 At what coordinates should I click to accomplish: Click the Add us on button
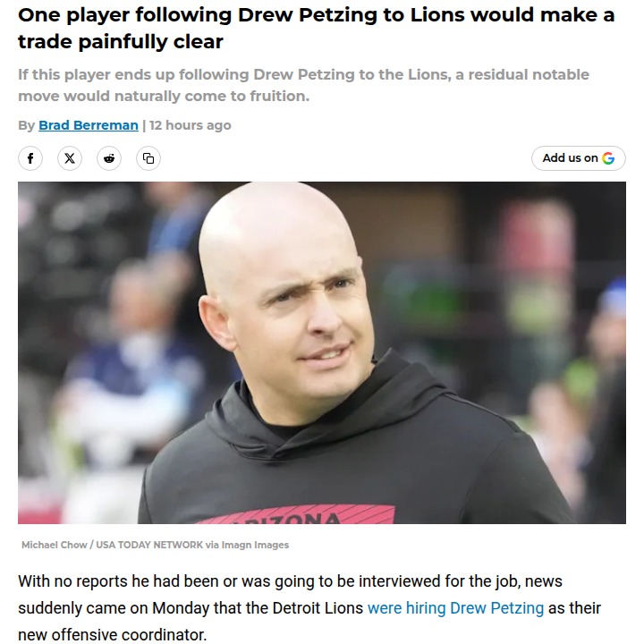pyautogui.click(x=579, y=158)
